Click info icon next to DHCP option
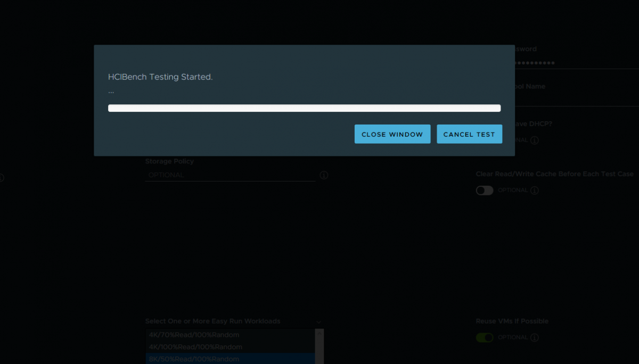Image resolution: width=639 pixels, height=364 pixels. (535, 140)
